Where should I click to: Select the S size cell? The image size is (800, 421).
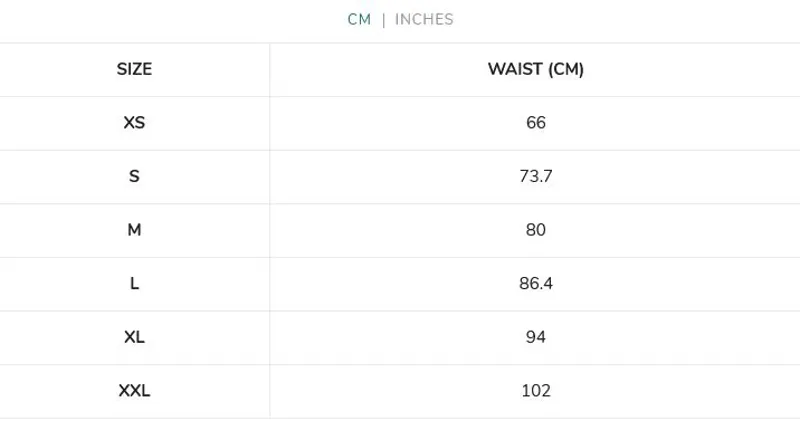coord(134,177)
